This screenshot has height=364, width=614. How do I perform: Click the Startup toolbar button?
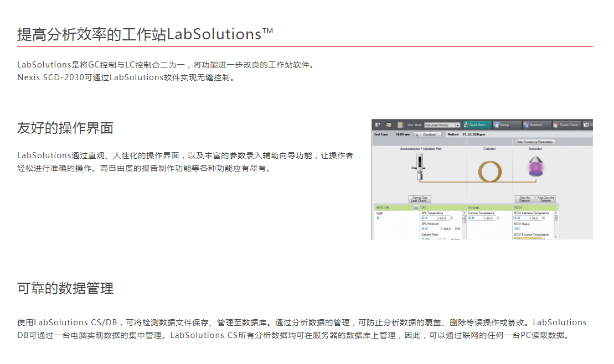[507, 125]
